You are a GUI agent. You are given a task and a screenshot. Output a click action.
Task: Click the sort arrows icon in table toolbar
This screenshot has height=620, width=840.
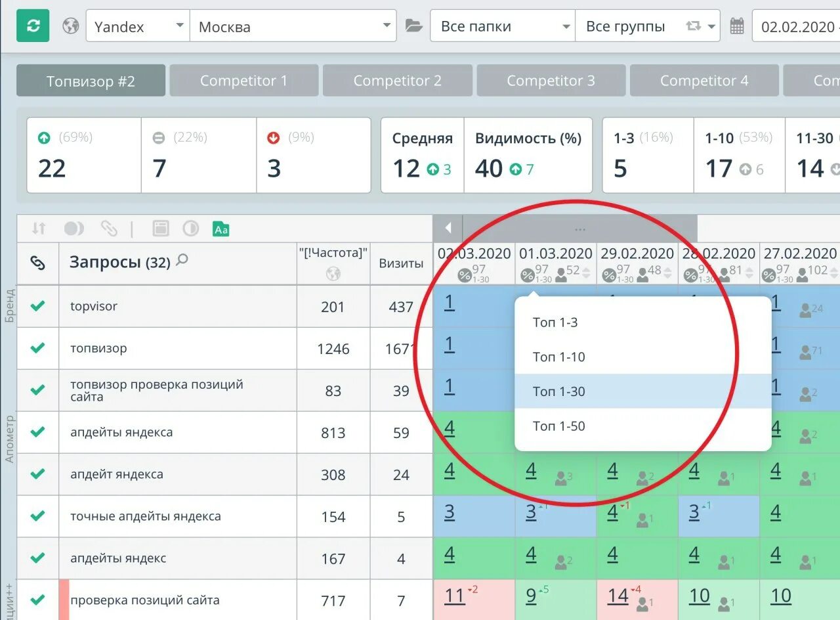[39, 229]
